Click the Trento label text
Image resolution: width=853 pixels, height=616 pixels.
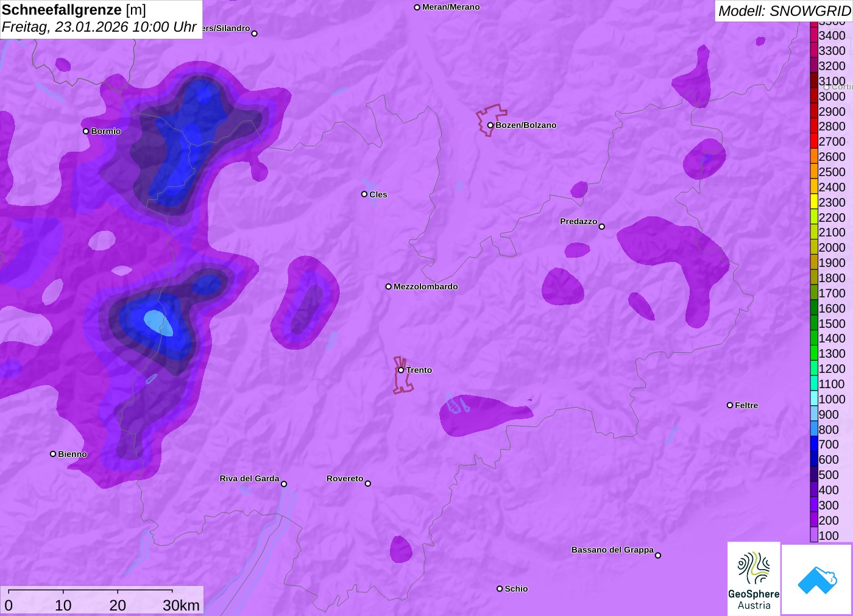[x=419, y=370]
